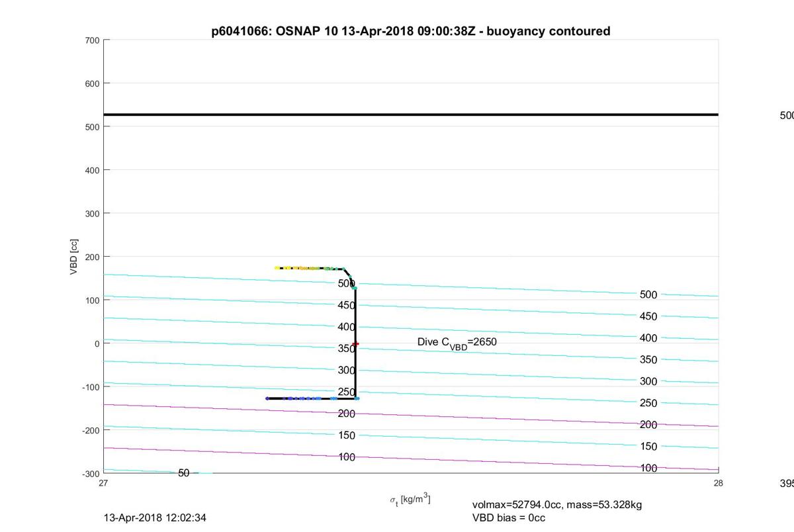Click the y-axis tick label -300
Image resolution: width=794 pixels, height=532 pixels.
91,474
